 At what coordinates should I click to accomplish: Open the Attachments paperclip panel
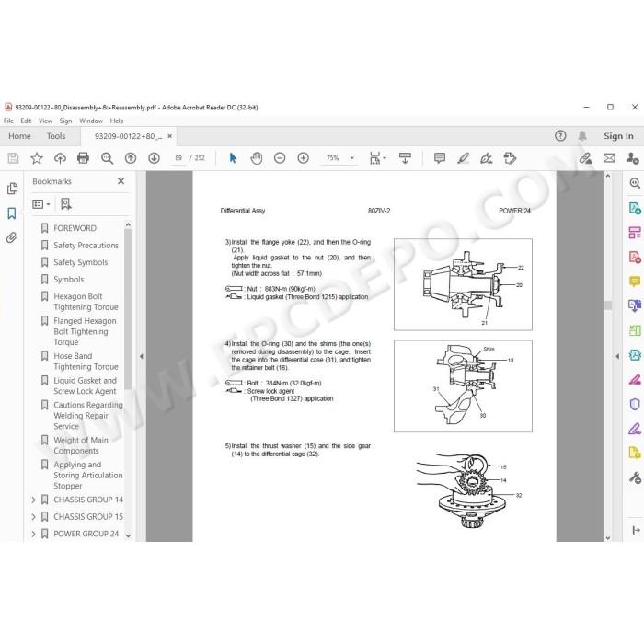12,237
